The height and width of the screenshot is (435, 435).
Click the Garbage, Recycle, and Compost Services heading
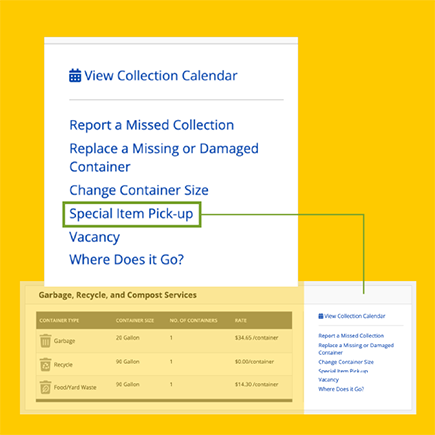coord(117,295)
